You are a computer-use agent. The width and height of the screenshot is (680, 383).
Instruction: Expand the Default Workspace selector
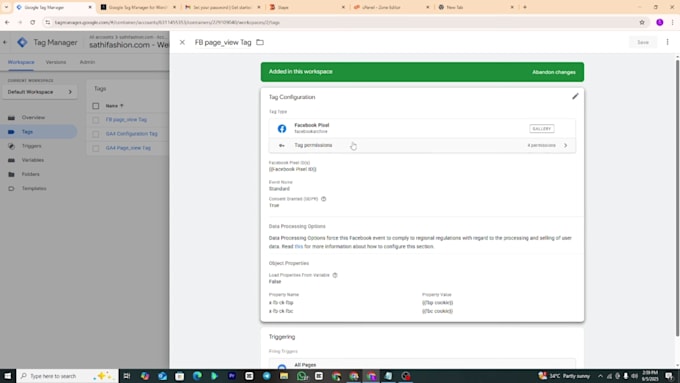point(39,92)
